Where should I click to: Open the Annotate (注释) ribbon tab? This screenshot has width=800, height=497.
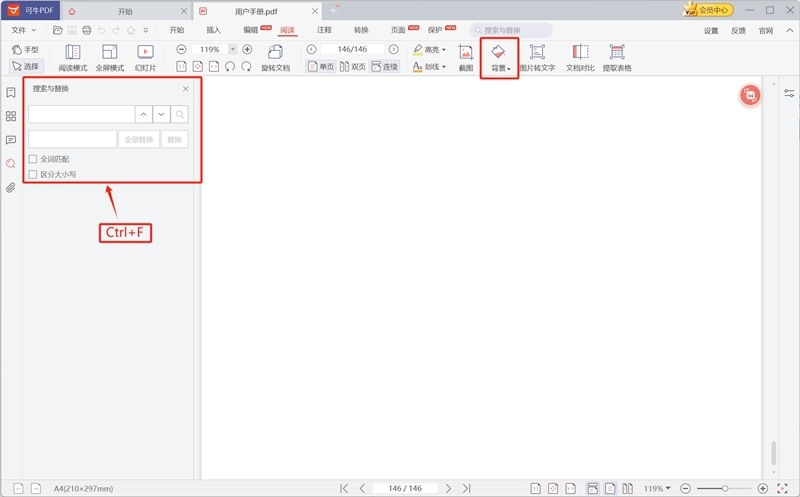tap(324, 30)
